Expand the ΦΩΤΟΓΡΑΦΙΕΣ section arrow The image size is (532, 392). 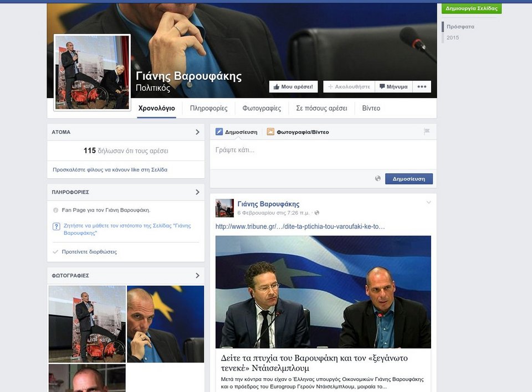[x=197, y=275]
